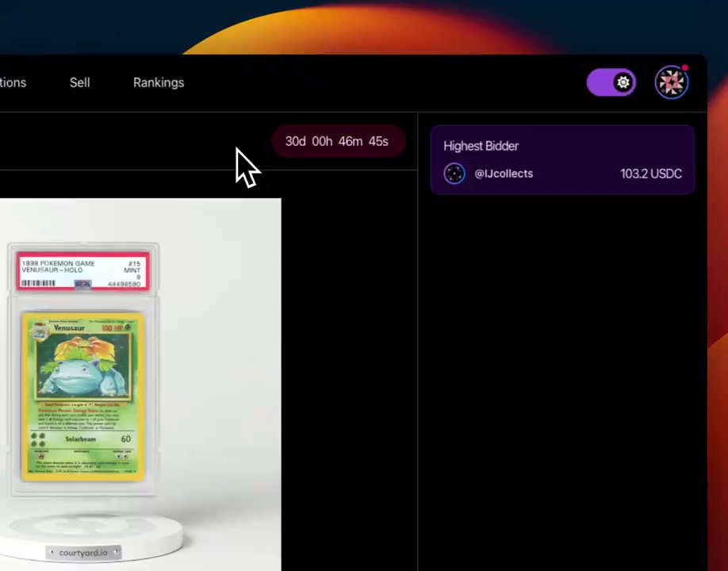The width and height of the screenshot is (728, 571).
Task: Click the 103.2 USDC bid amount
Action: tap(651, 174)
